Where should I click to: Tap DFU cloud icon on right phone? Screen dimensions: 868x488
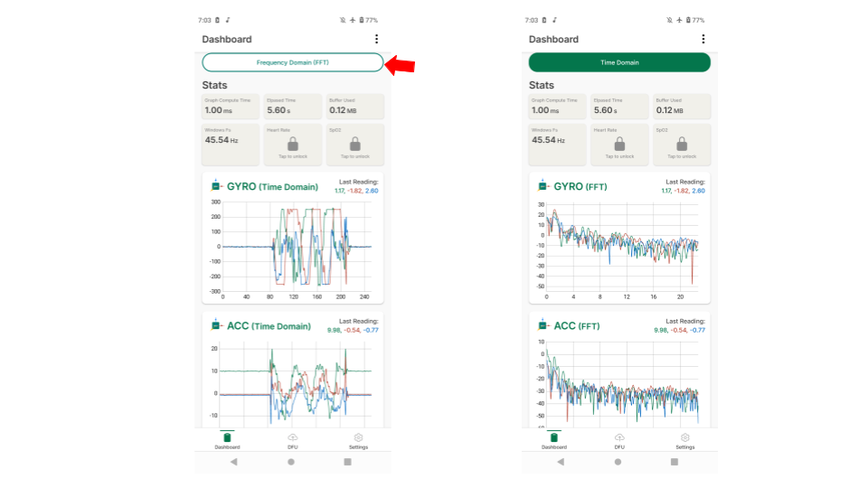pos(619,437)
